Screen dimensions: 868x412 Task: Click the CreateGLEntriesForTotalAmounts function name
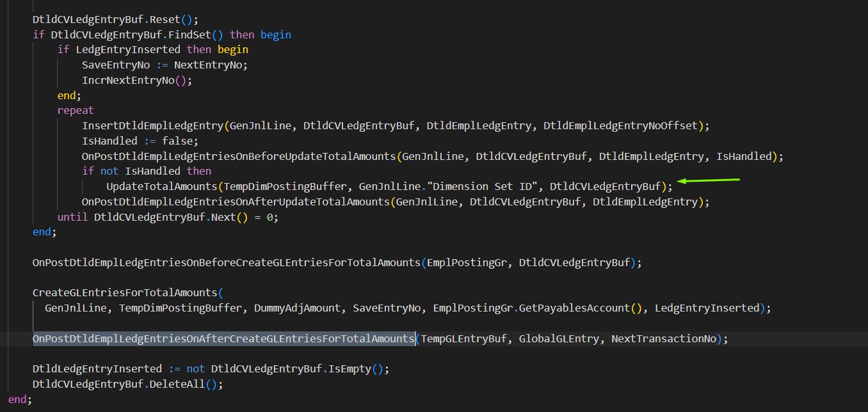pyautogui.click(x=125, y=292)
